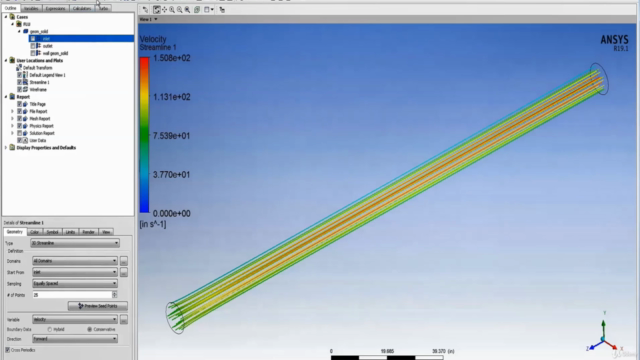
Task: Open the Domains dropdown
Action: coord(75,261)
